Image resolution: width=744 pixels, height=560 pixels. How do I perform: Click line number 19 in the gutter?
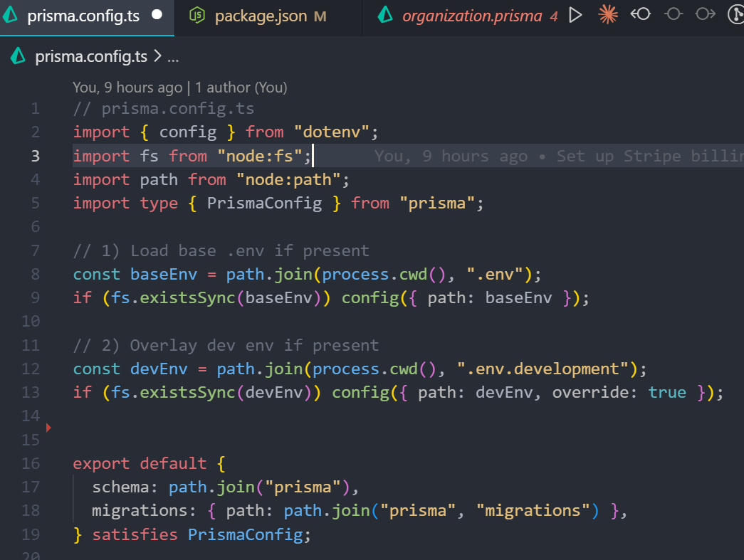31,534
